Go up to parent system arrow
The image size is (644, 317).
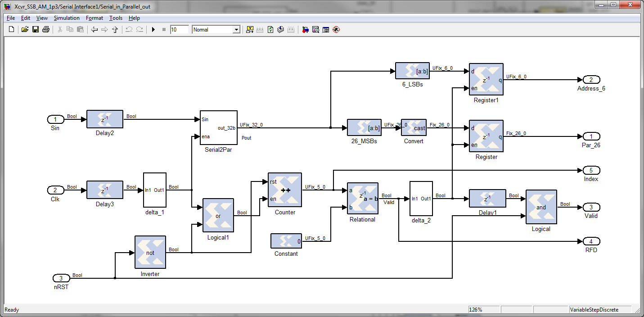tap(115, 30)
